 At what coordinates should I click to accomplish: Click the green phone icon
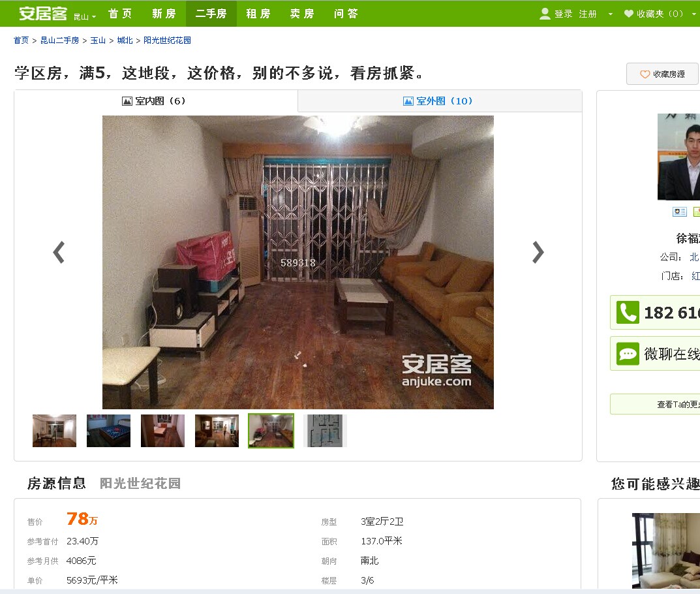(628, 312)
